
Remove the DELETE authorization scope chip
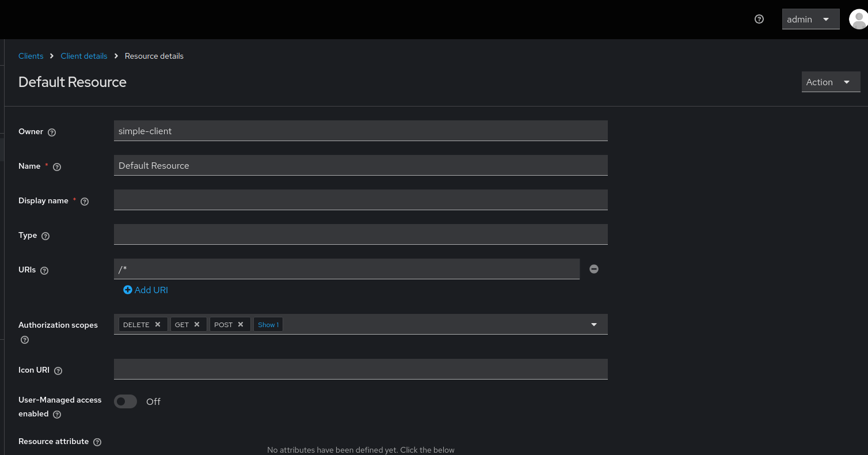point(158,324)
